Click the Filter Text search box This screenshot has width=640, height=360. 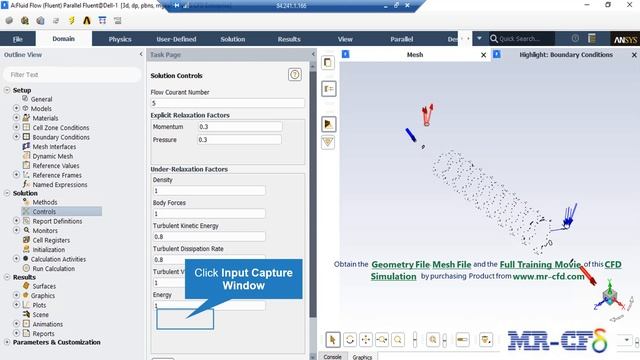point(72,75)
